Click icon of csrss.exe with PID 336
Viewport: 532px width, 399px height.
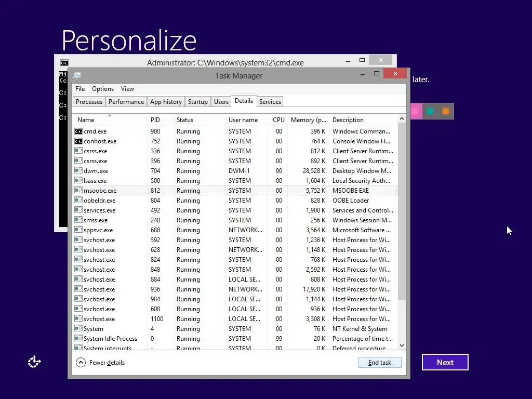[78, 151]
